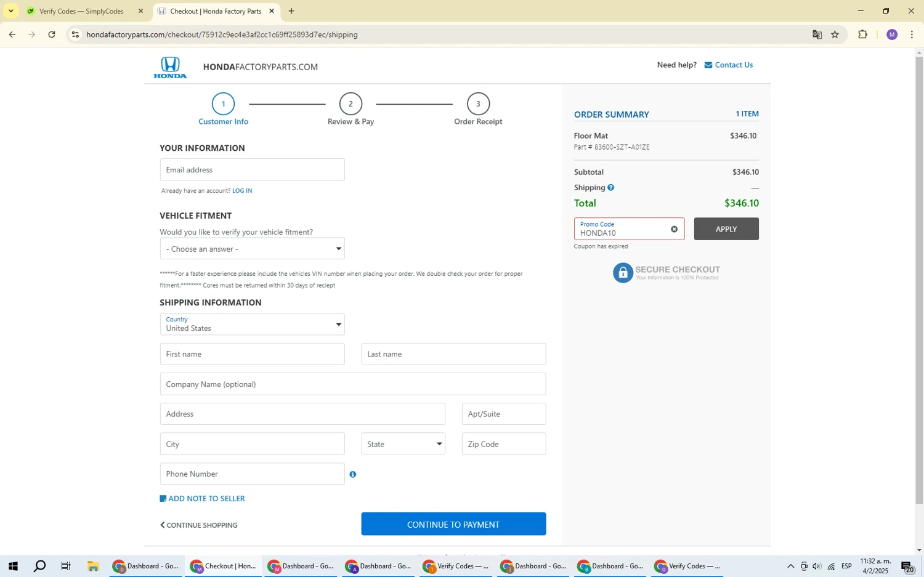This screenshot has height=577, width=924.
Task: Open the Chrome profile avatar menu
Action: [892, 34]
